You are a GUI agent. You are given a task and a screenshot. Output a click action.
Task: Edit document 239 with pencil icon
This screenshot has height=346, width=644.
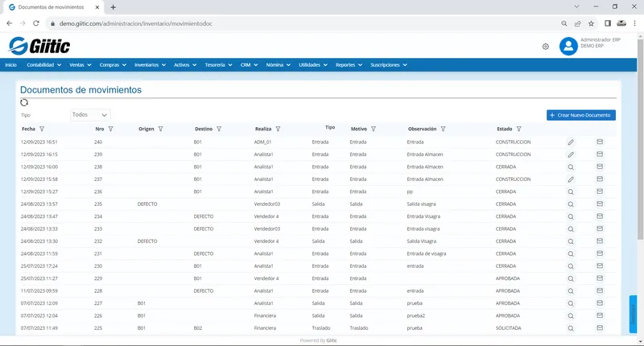pyautogui.click(x=571, y=154)
